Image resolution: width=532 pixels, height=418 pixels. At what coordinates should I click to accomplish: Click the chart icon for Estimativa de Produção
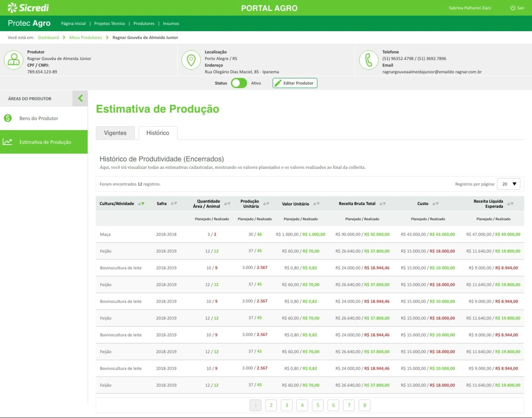tap(8, 142)
